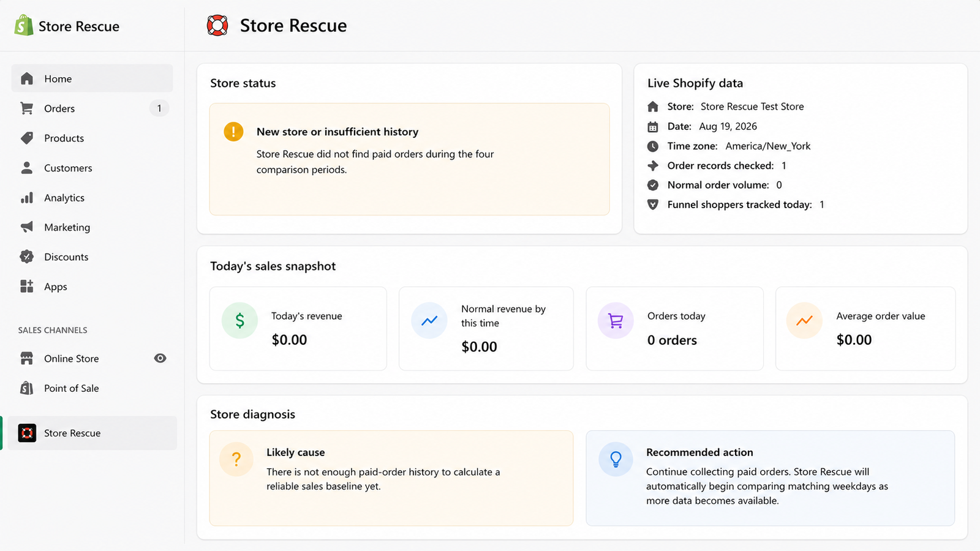
Task: Click the Analytics bar chart icon
Action: pos(27,198)
